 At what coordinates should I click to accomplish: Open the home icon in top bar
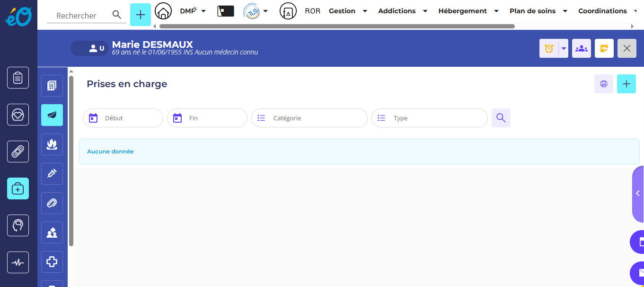click(x=163, y=11)
